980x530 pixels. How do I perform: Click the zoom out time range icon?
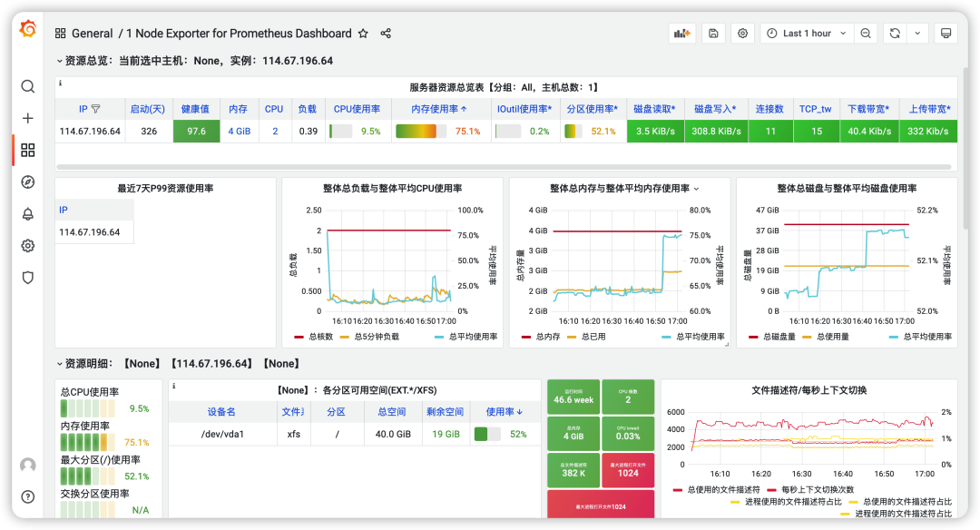[866, 34]
